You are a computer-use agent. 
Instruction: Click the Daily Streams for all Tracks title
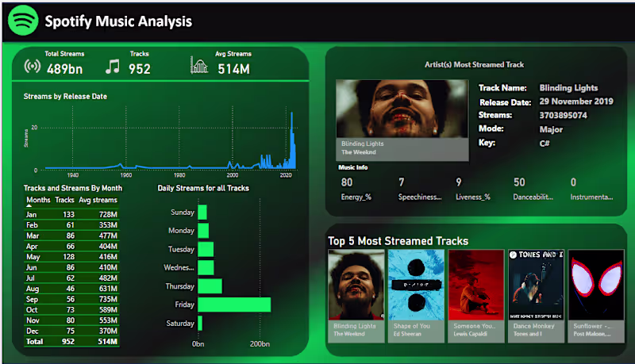[x=203, y=188]
